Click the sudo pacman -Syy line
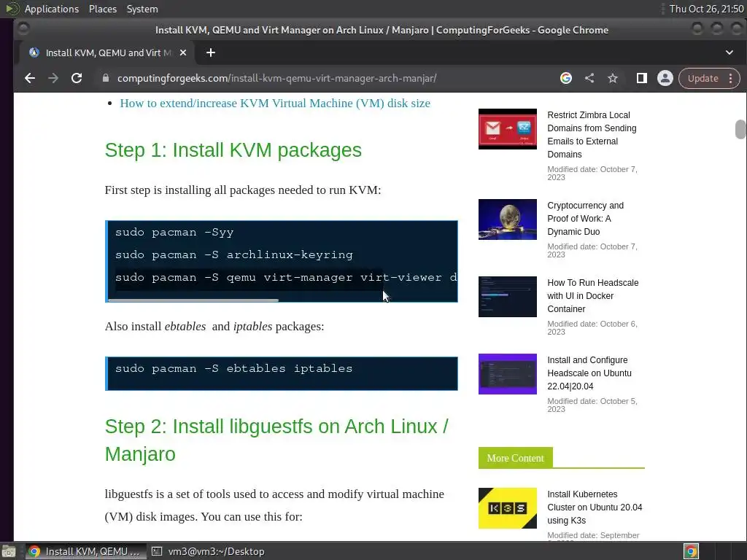 click(x=174, y=233)
